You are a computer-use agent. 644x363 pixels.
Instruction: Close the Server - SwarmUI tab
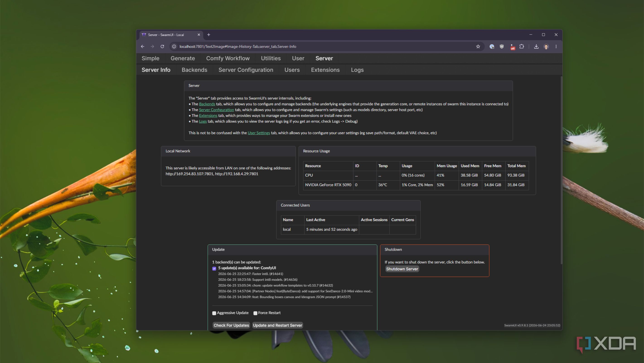tap(199, 35)
